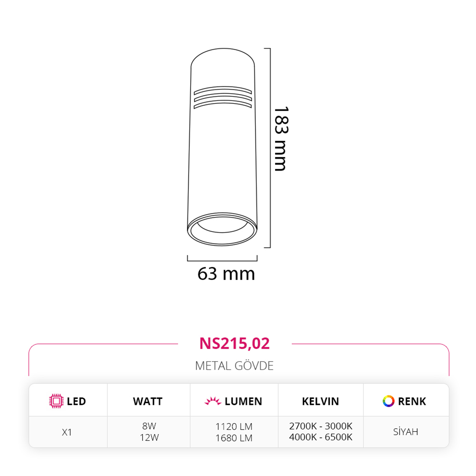Click the 4000K - 6500K Kelvin value
This screenshot has width=476, height=476.
320,437
